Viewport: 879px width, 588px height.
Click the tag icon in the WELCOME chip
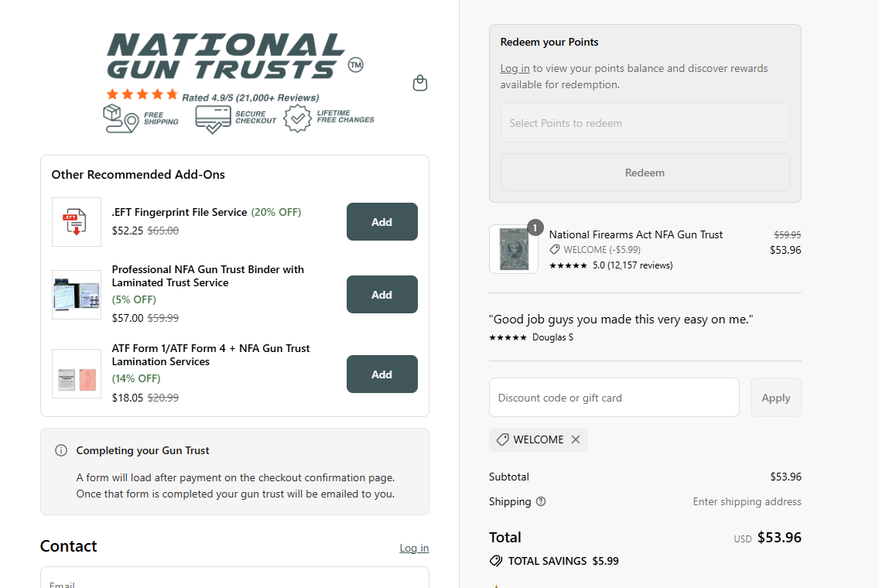pos(503,439)
